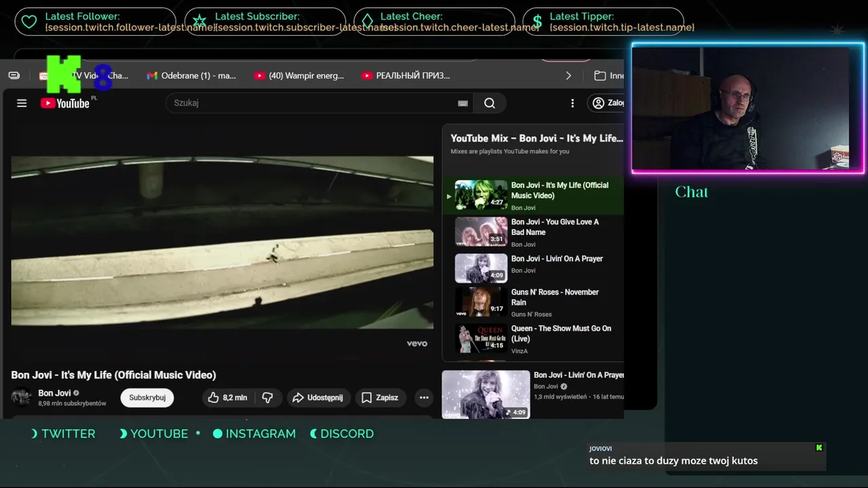Click the video title Bon Jovi - It's My Life
The image size is (868, 488).
tap(113, 375)
